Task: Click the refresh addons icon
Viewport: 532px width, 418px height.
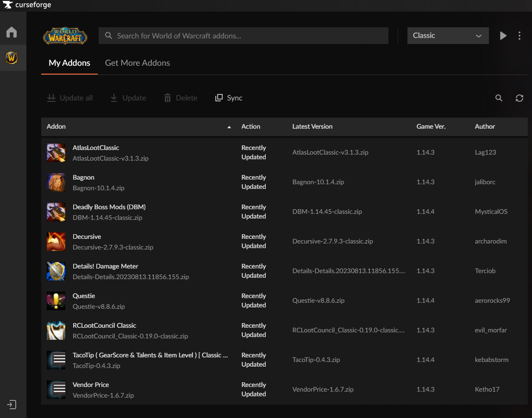Action: pyautogui.click(x=519, y=98)
